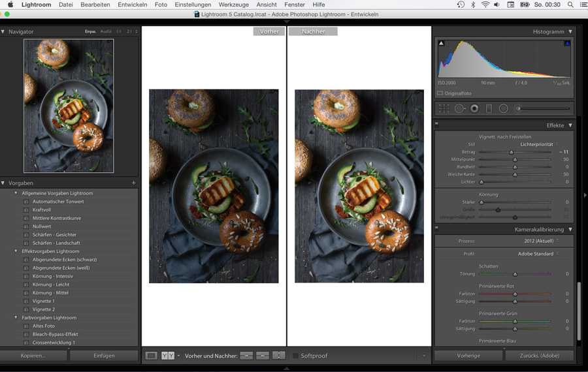Select the Red Eye Correction tool
This screenshot has height=372, width=588.
474,108
